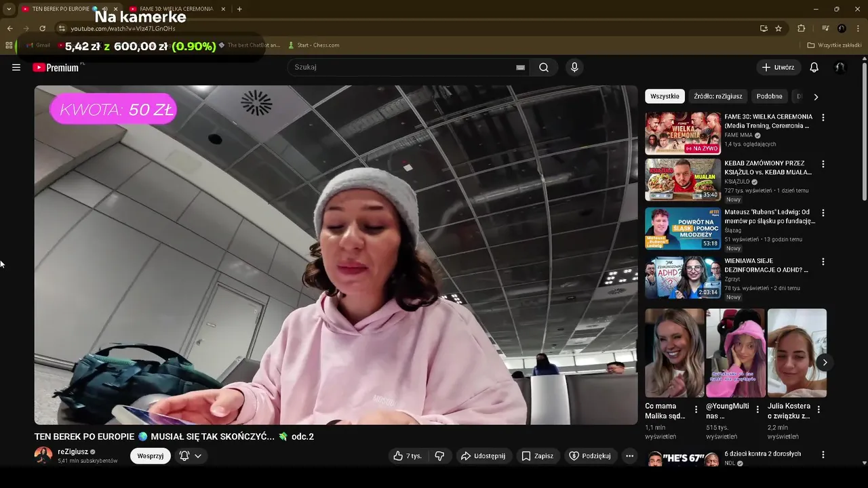868x488 pixels.
Task: Open YouTube notifications bell
Action: click(x=814, y=67)
